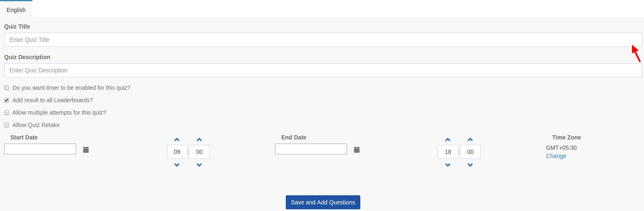
Task: Select the English language tab
Action: click(x=16, y=10)
